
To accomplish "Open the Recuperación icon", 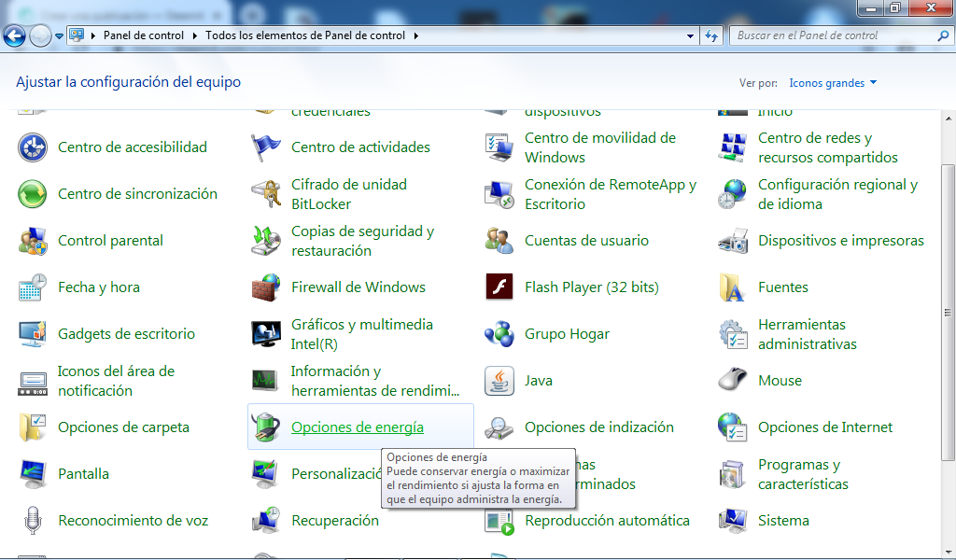I will [x=266, y=521].
